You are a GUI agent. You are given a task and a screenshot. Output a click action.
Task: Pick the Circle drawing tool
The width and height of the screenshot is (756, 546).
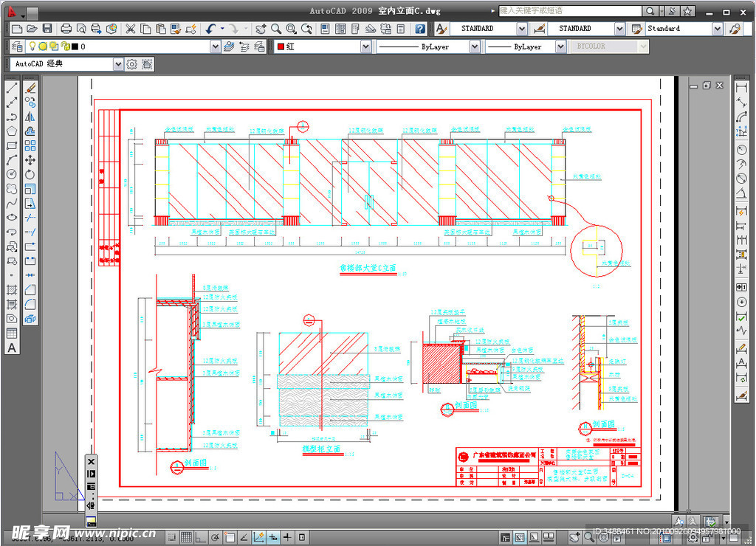coord(12,174)
